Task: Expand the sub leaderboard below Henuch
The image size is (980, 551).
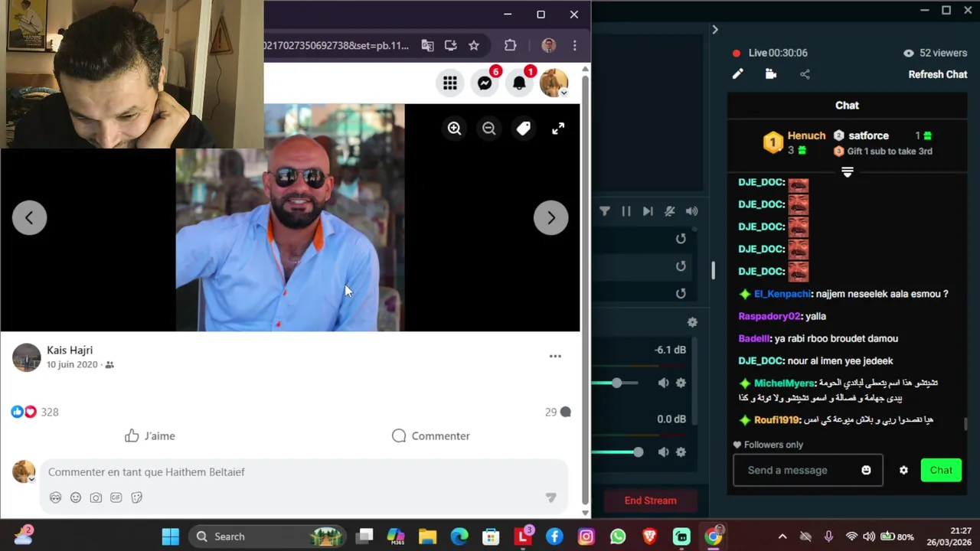Action: [847, 171]
